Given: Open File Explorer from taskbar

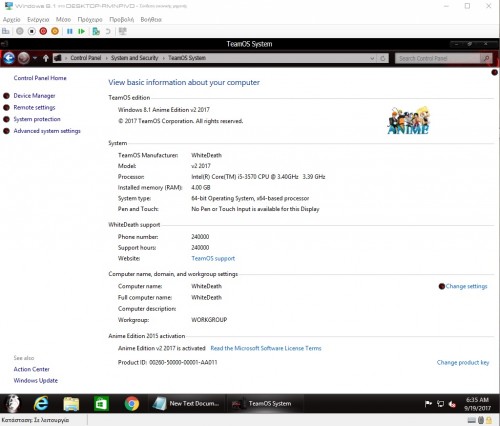Looking at the screenshot, I should pyautogui.click(x=71, y=404).
